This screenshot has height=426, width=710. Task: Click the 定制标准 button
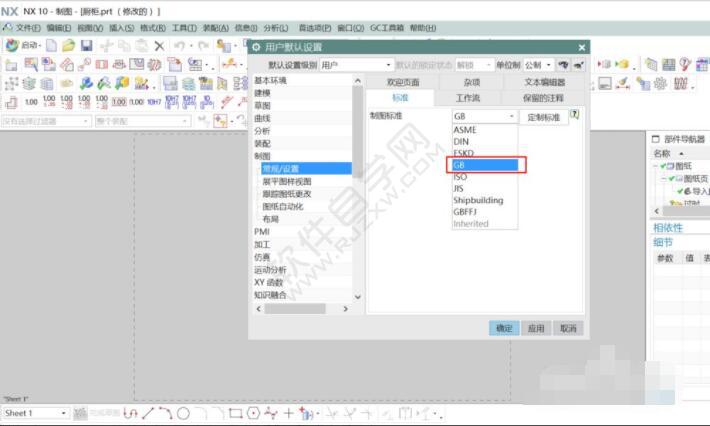tap(543, 118)
